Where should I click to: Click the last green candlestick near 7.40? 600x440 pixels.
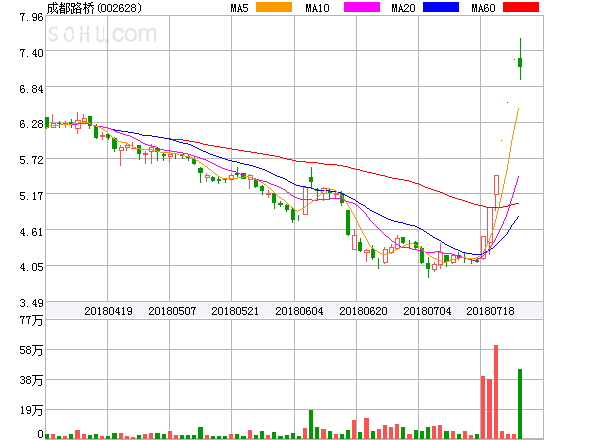tap(520, 59)
